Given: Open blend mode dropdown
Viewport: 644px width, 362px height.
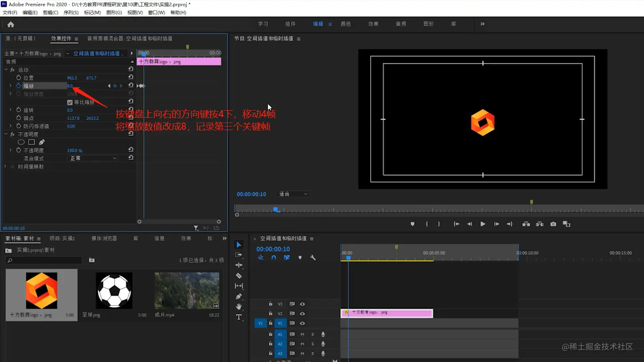Looking at the screenshot, I should [x=93, y=159].
